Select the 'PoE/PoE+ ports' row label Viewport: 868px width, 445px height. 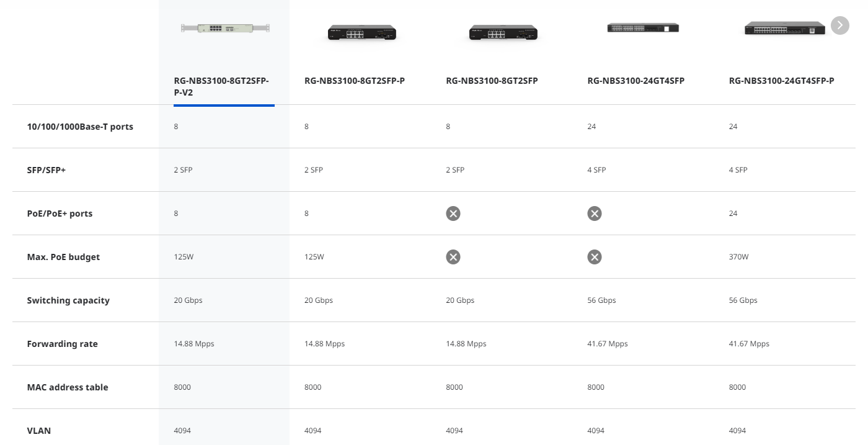[60, 214]
